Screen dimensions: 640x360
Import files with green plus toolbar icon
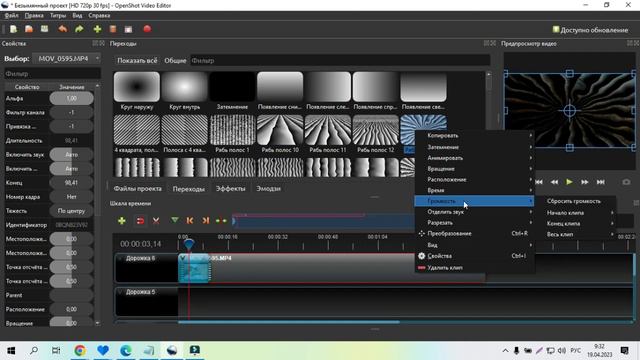point(97,29)
